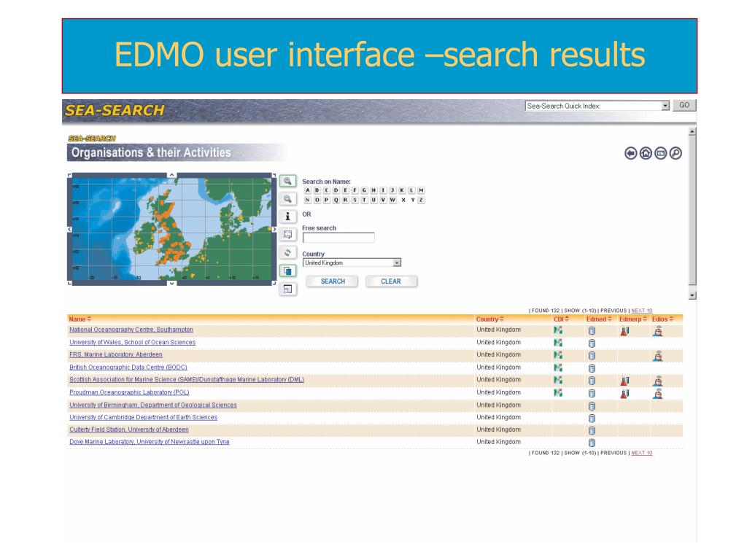
Task: Open FRS, Marine Laboratory, Aberdeen link
Action: (x=116, y=355)
